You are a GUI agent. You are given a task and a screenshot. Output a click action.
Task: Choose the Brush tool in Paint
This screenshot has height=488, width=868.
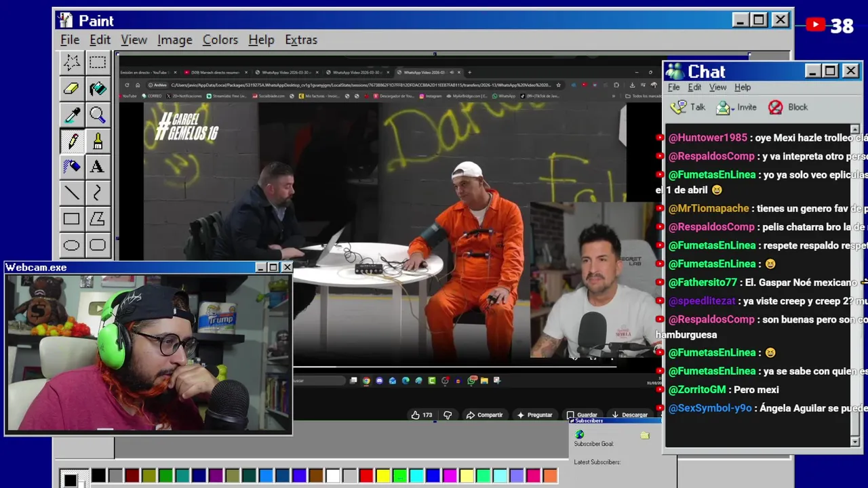98,141
